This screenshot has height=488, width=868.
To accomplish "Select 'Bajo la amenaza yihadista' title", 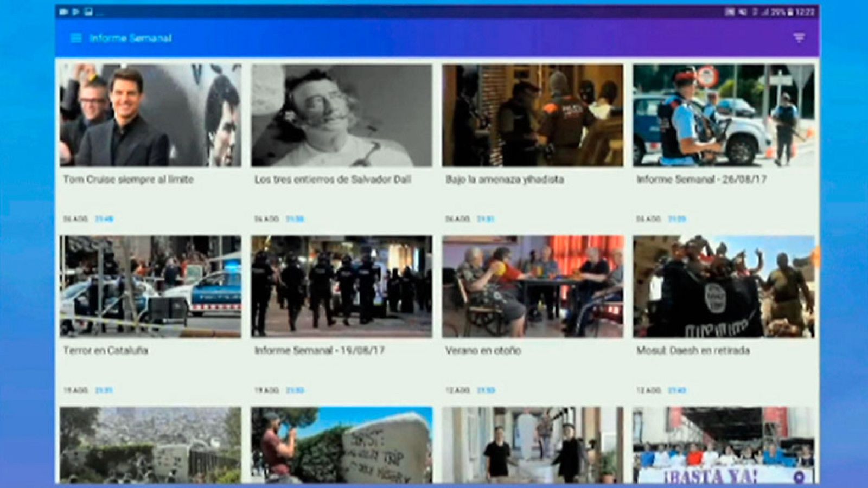I will [x=503, y=178].
